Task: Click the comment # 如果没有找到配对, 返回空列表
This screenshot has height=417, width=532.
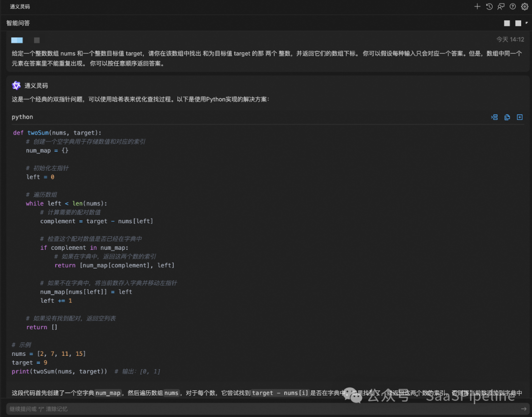Action: coord(71,318)
